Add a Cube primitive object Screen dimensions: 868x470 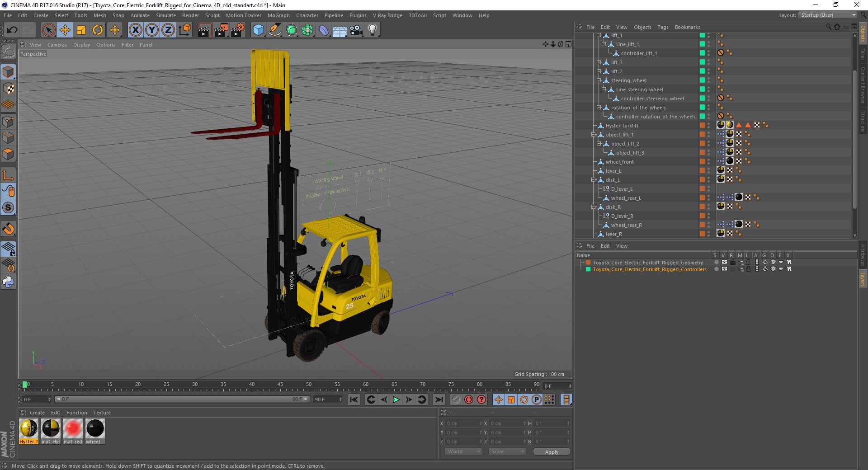[x=258, y=30]
